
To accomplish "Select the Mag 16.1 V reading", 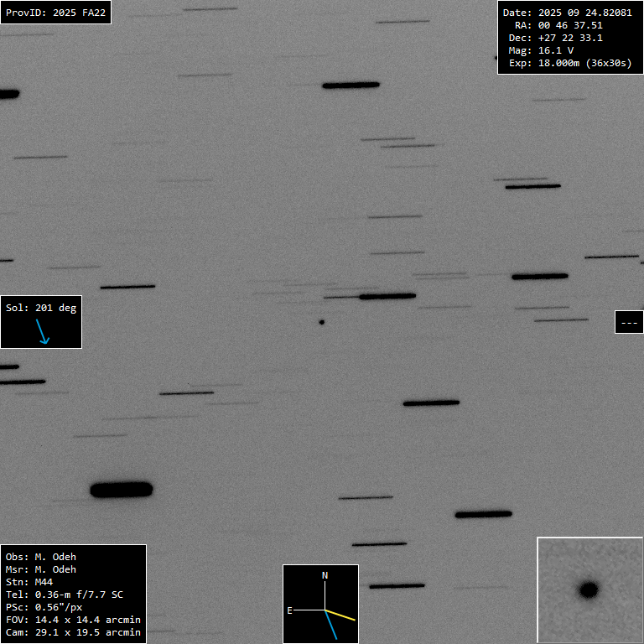I will click(541, 50).
